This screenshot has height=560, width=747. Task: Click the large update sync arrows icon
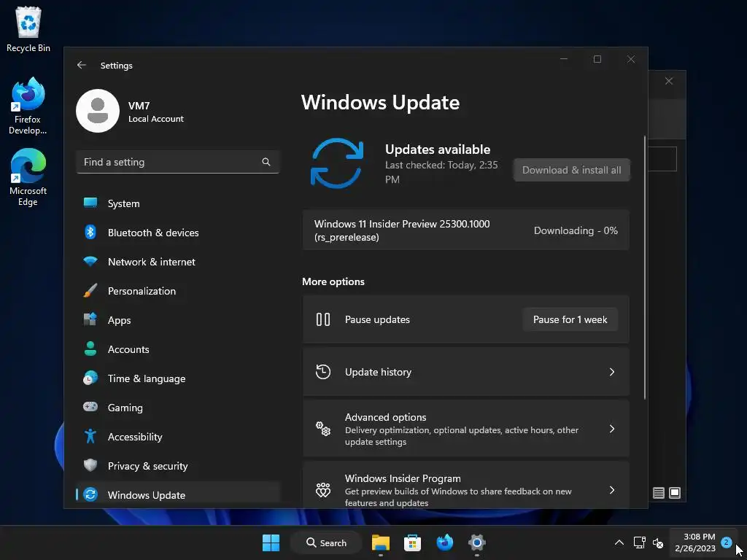[x=337, y=163]
